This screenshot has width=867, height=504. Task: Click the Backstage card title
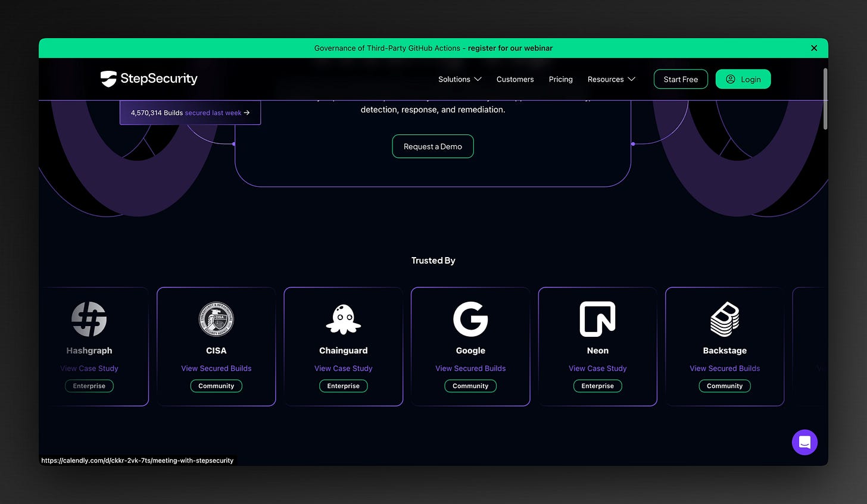pyautogui.click(x=725, y=350)
